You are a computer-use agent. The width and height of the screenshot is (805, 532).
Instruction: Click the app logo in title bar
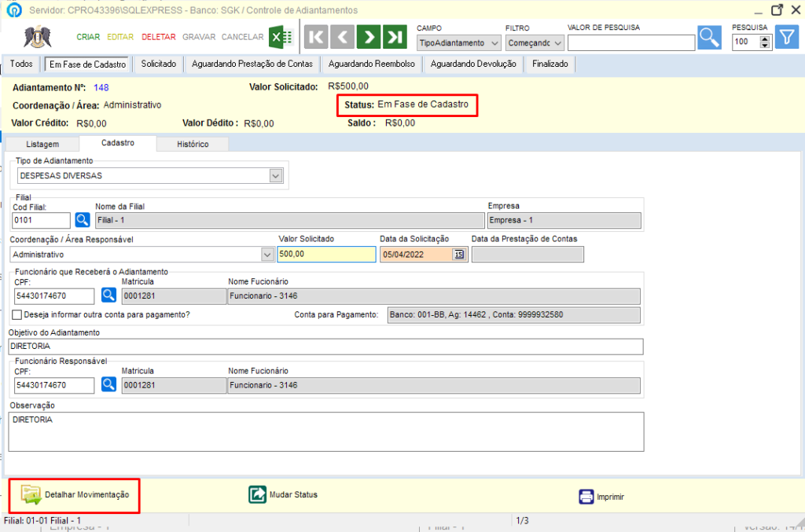[14, 9]
